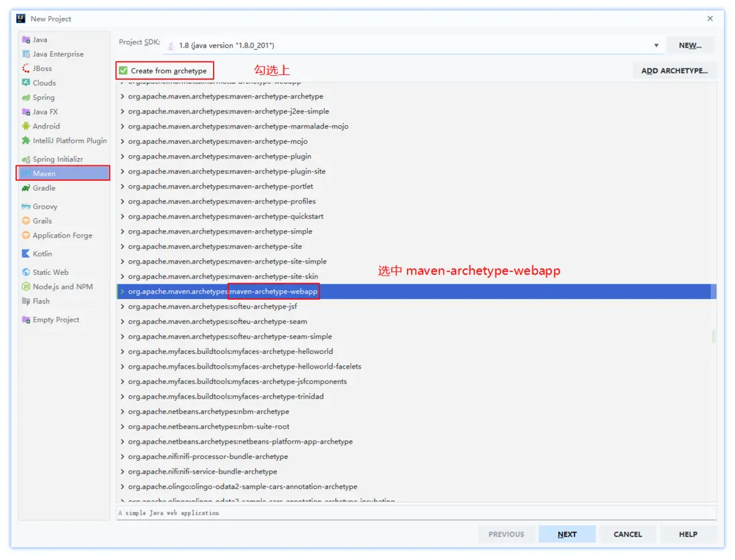Click the Grails icon in sidebar
This screenshot has width=735, height=560.
pos(26,221)
